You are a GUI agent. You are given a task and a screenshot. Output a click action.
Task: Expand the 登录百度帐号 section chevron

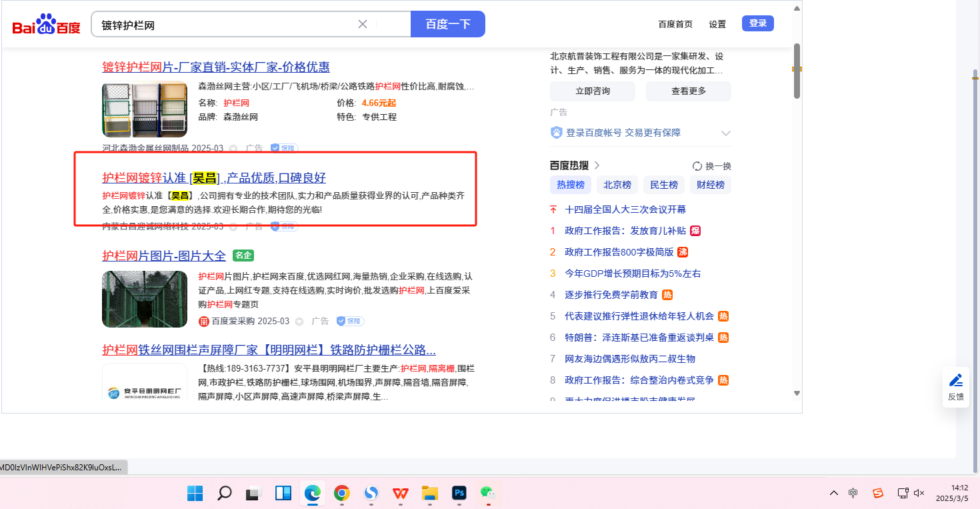726,133
